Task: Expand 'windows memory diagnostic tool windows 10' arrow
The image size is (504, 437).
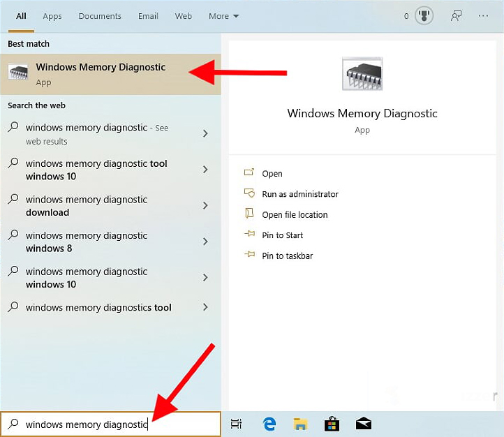Action: [205, 170]
